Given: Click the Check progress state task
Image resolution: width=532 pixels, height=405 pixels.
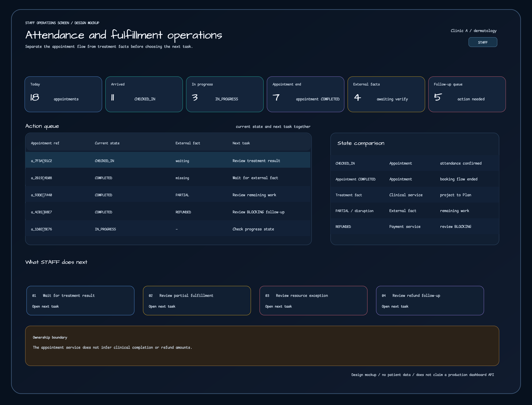Looking at the screenshot, I should coord(253,229).
